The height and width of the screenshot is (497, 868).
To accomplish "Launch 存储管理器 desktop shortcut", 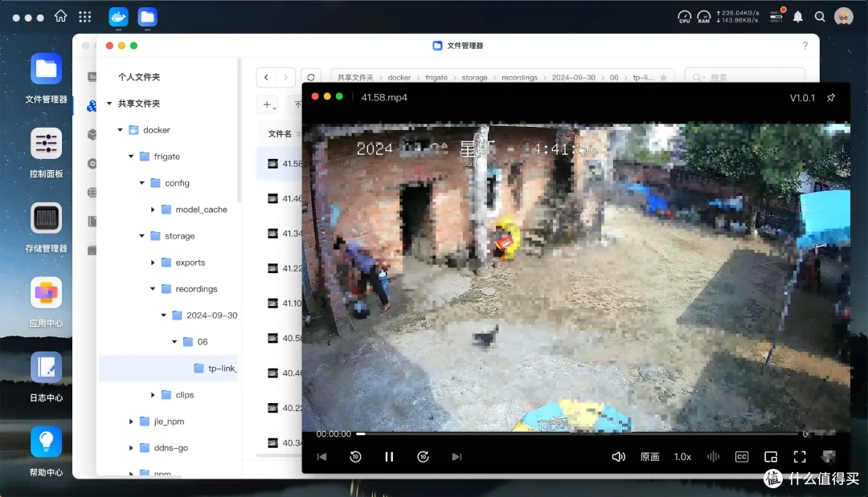I will 46,228.
